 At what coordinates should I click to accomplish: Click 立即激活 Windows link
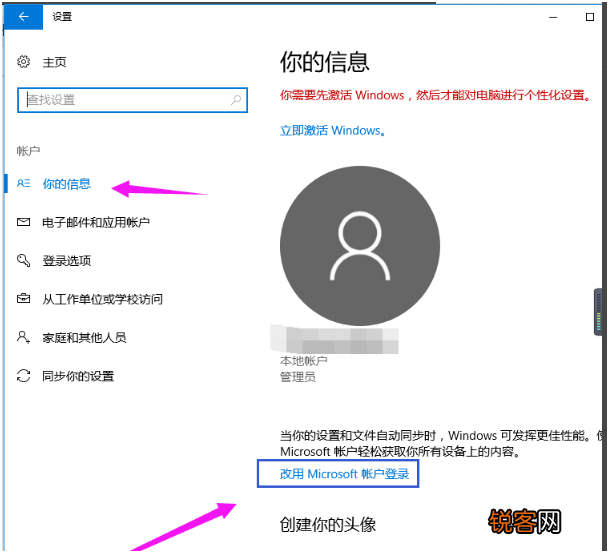333,130
